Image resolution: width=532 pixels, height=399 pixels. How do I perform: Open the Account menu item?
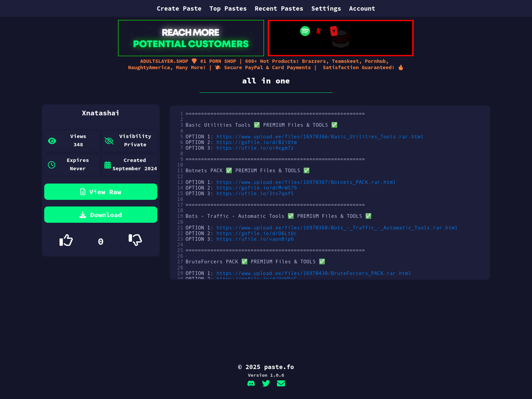[362, 8]
